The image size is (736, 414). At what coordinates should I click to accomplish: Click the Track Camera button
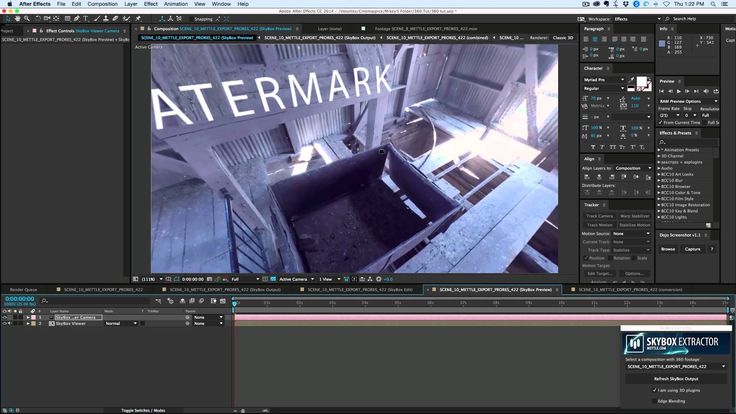599,215
